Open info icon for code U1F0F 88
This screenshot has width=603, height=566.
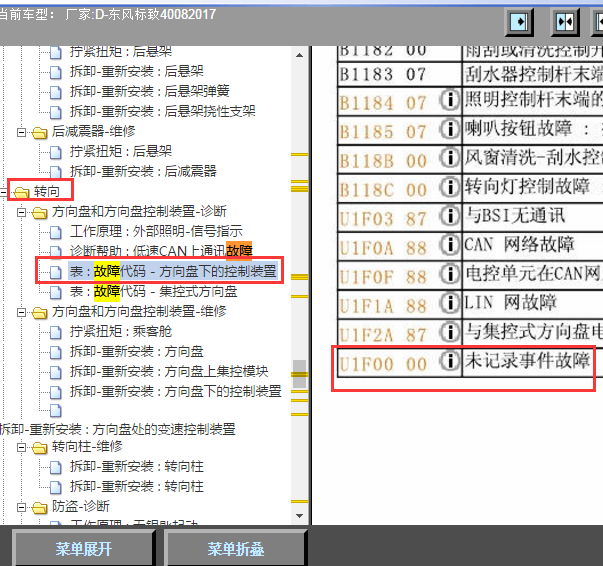pyautogui.click(x=450, y=274)
